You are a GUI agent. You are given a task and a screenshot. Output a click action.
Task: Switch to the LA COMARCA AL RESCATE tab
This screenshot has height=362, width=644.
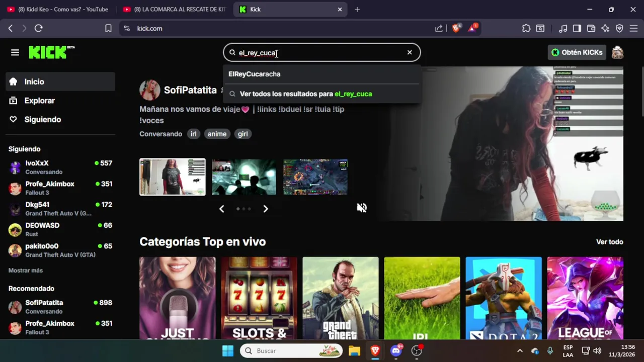point(174,9)
